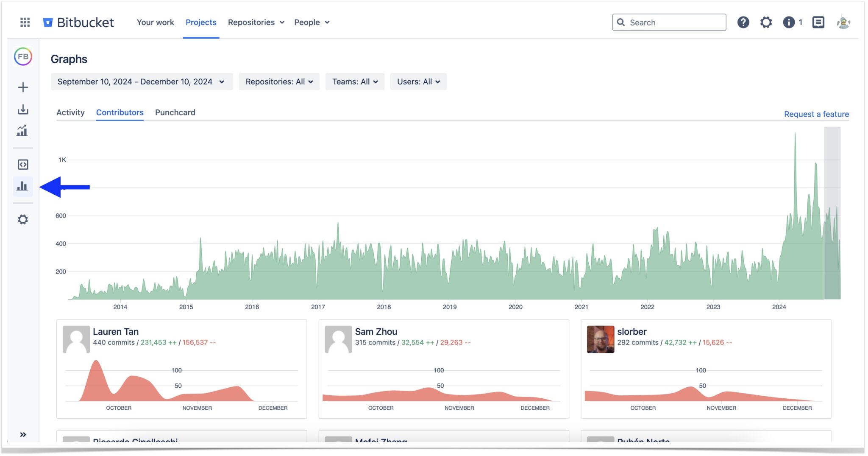Image resolution: width=868 pixels, height=456 pixels.
Task: Click inside the Search input field
Action: coord(669,22)
